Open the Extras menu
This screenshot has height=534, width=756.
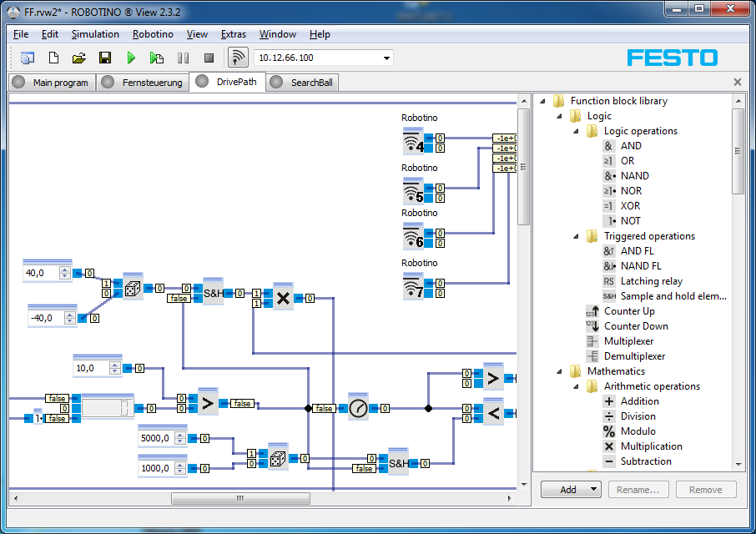pyautogui.click(x=234, y=34)
